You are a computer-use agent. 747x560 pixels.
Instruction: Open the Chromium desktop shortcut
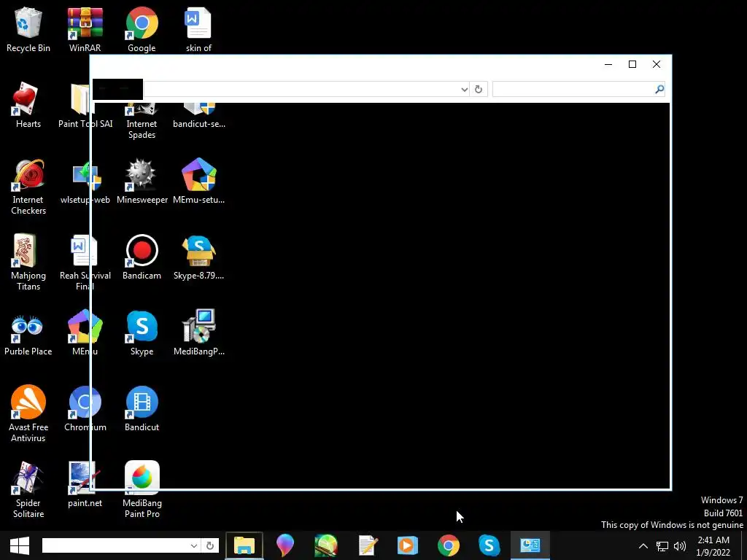click(85, 408)
